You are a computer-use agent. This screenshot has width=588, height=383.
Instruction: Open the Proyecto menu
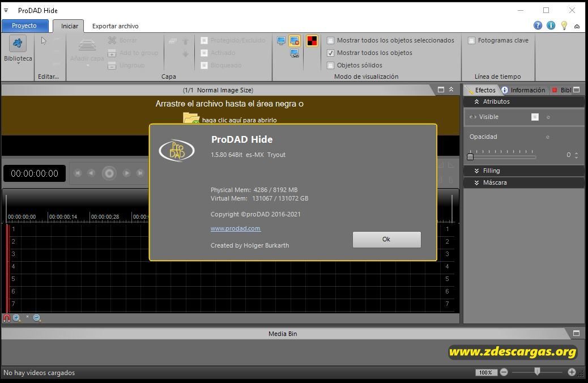(x=25, y=25)
